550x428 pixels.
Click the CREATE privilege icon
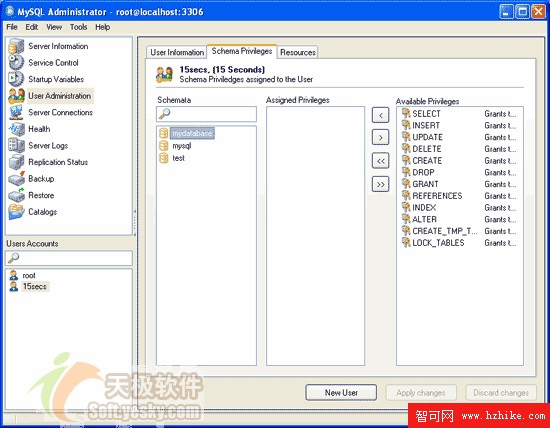[x=406, y=160]
